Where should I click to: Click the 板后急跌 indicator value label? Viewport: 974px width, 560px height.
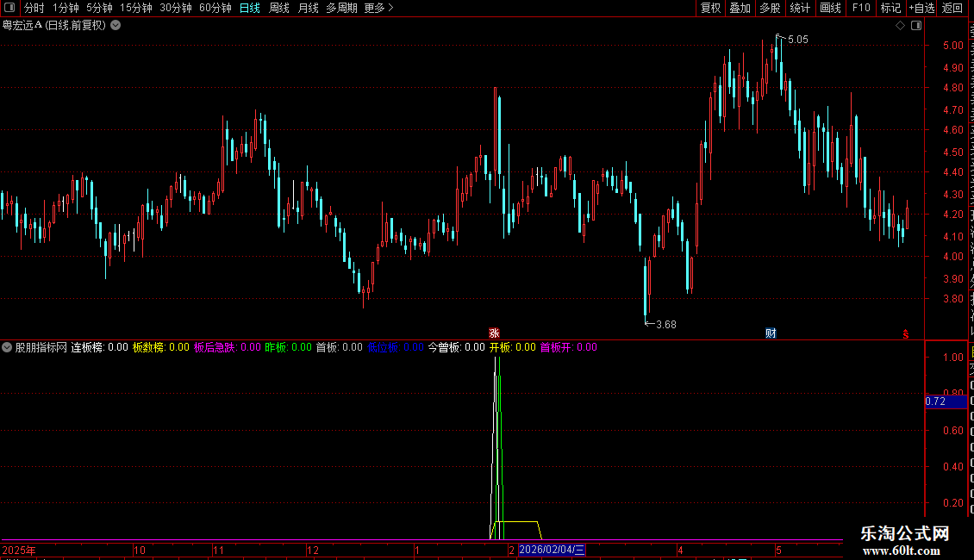point(228,348)
